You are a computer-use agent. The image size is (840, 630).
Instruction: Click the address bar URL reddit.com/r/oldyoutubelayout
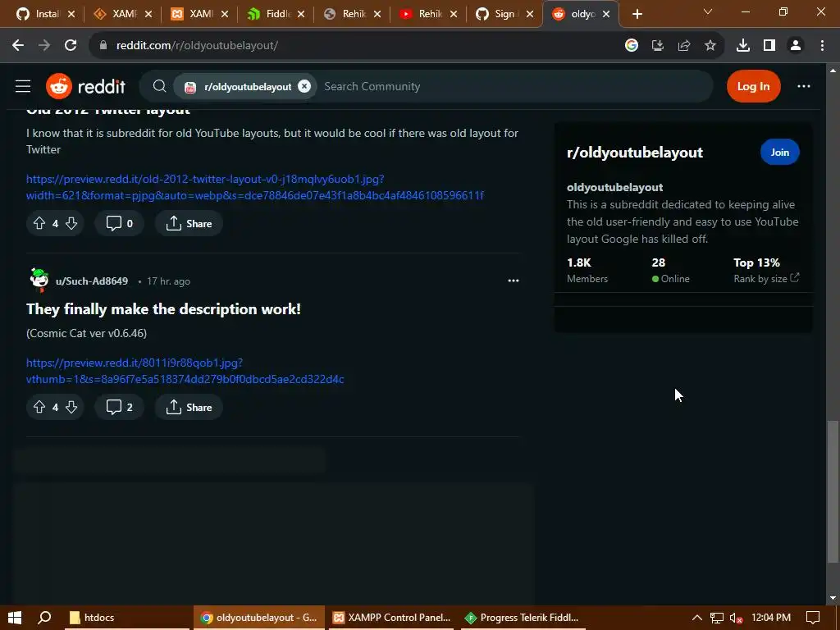(197, 46)
